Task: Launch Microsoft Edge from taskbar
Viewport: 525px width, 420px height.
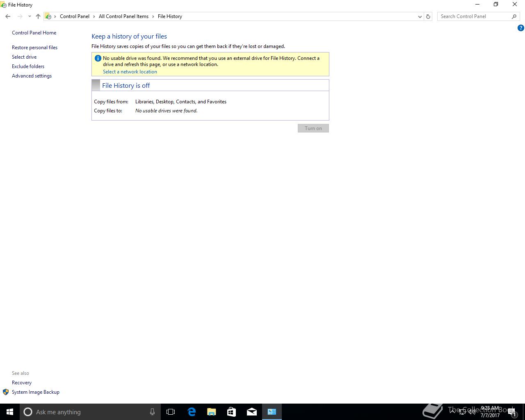Action: click(191, 412)
